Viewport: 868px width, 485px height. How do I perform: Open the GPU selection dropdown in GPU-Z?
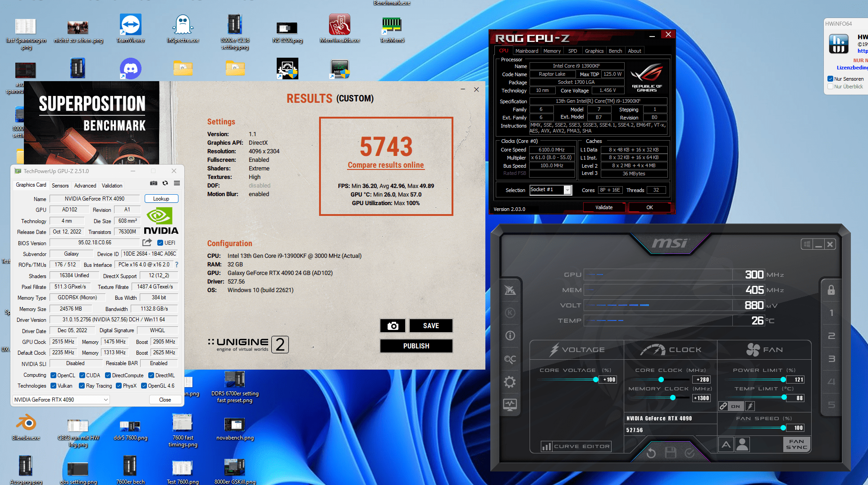pos(61,399)
